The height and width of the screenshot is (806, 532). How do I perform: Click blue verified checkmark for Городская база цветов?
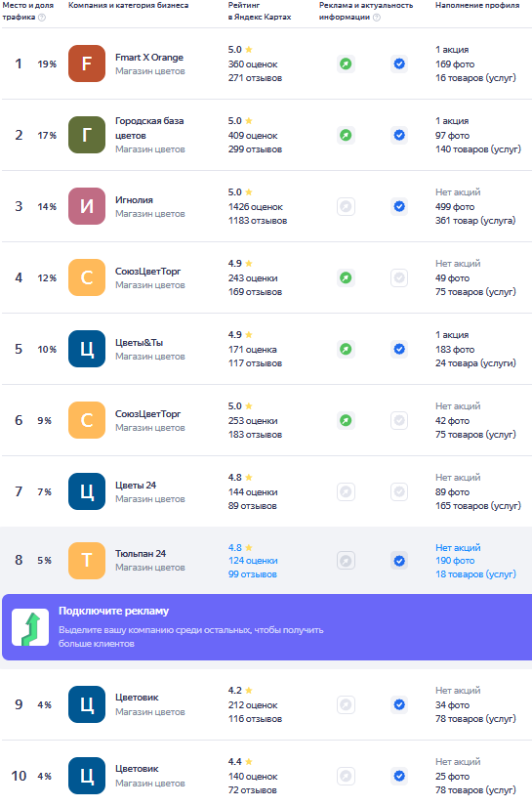[x=399, y=135]
